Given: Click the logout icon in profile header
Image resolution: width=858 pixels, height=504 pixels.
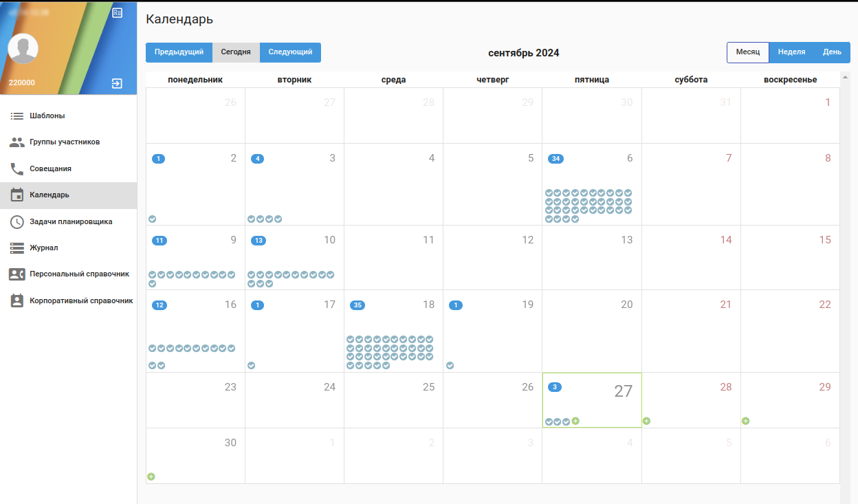Looking at the screenshot, I should tap(118, 83).
